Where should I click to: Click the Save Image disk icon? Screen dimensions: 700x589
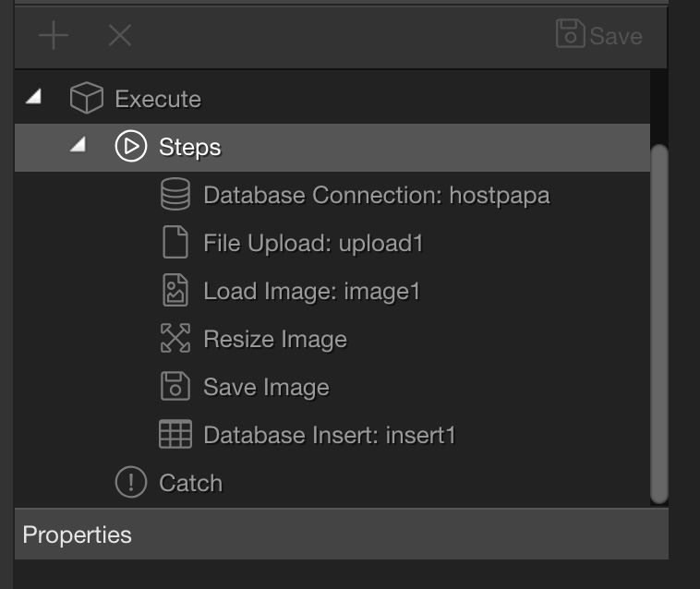[x=175, y=386]
